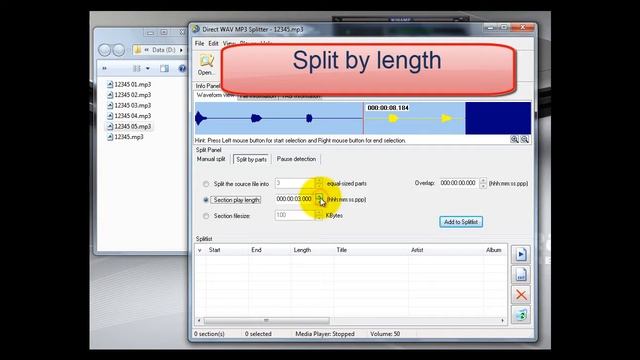Click the Direct WAV MP3 Splitter title icon
Viewport: 640px width, 360px height.
[196, 29]
